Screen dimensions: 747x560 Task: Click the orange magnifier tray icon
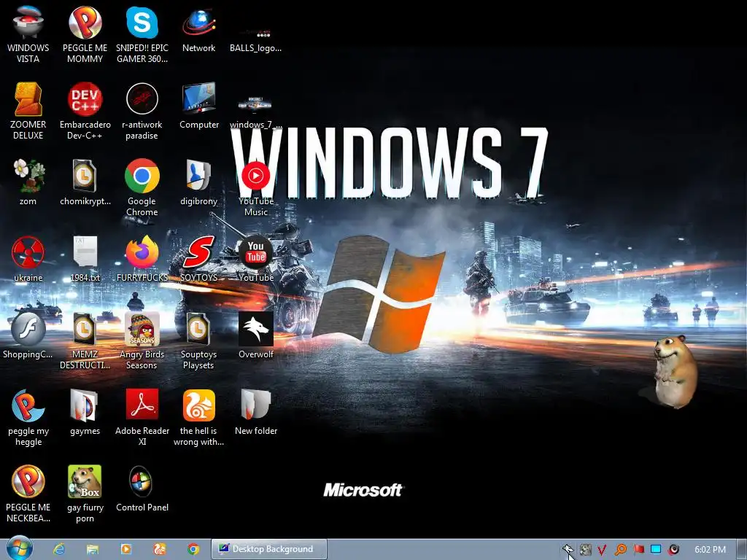pos(620,550)
